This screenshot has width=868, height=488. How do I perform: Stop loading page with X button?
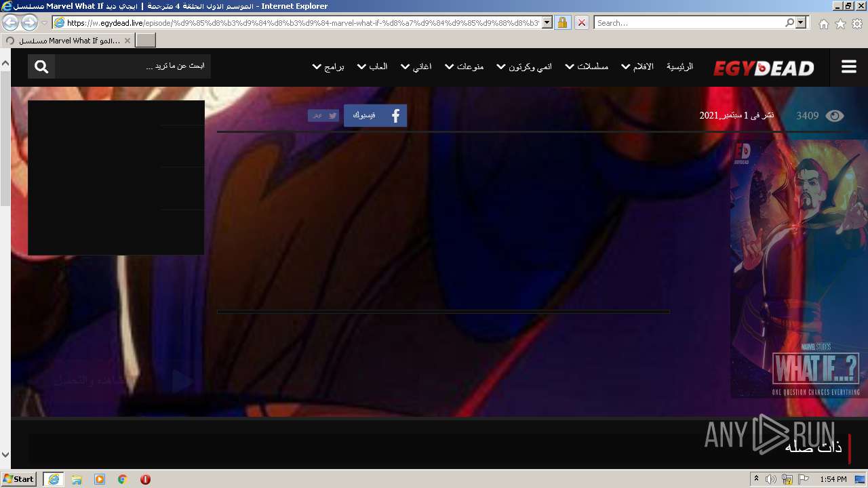(581, 22)
